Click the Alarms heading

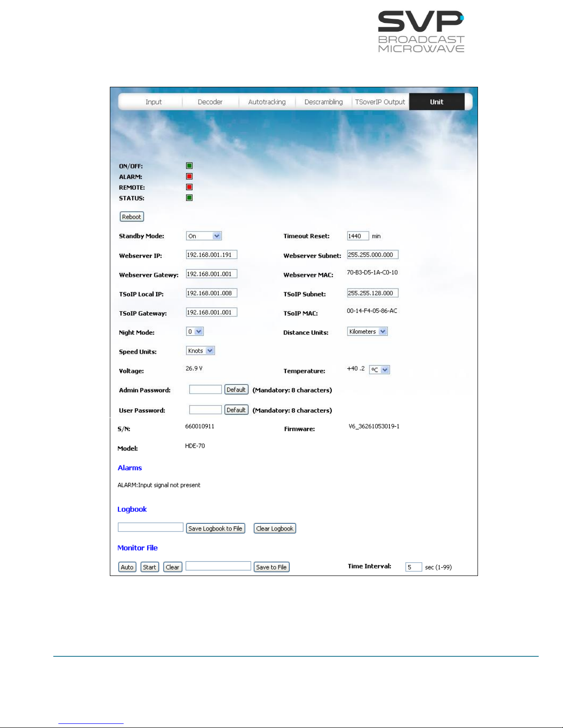point(130,468)
